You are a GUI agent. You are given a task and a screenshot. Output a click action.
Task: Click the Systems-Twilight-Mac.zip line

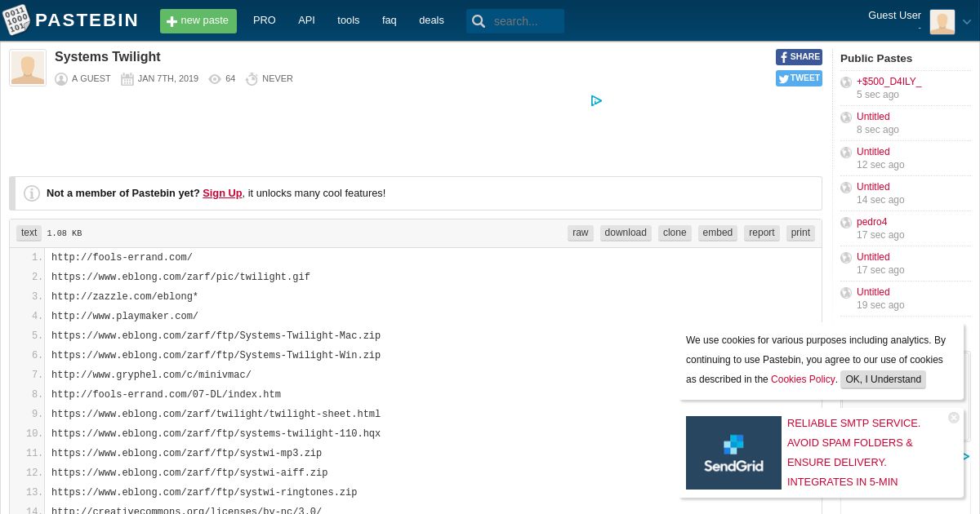coord(216,336)
